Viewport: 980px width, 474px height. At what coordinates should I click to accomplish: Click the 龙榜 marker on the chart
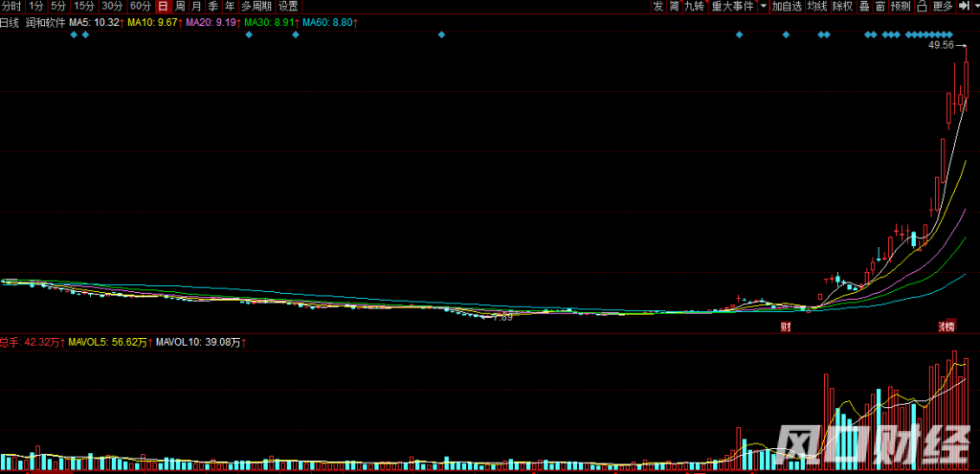click(947, 327)
